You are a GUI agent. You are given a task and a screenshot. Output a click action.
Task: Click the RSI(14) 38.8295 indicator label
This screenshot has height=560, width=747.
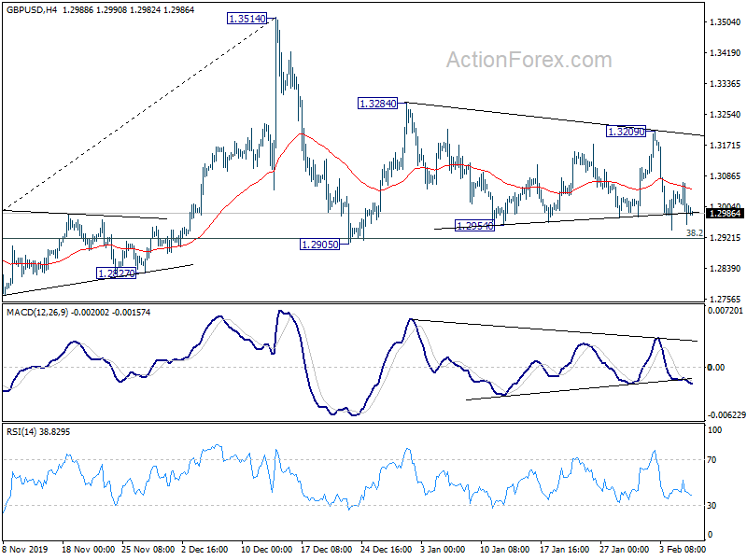38,432
